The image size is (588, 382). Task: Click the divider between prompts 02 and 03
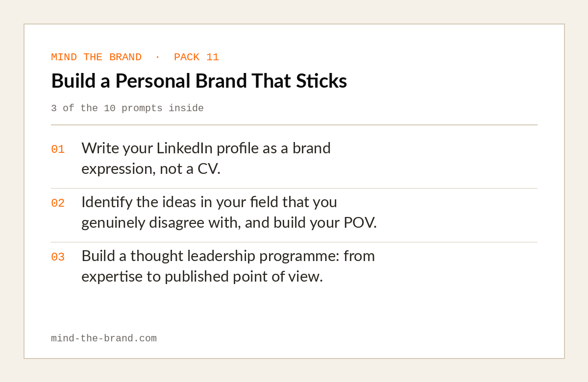pos(294,242)
